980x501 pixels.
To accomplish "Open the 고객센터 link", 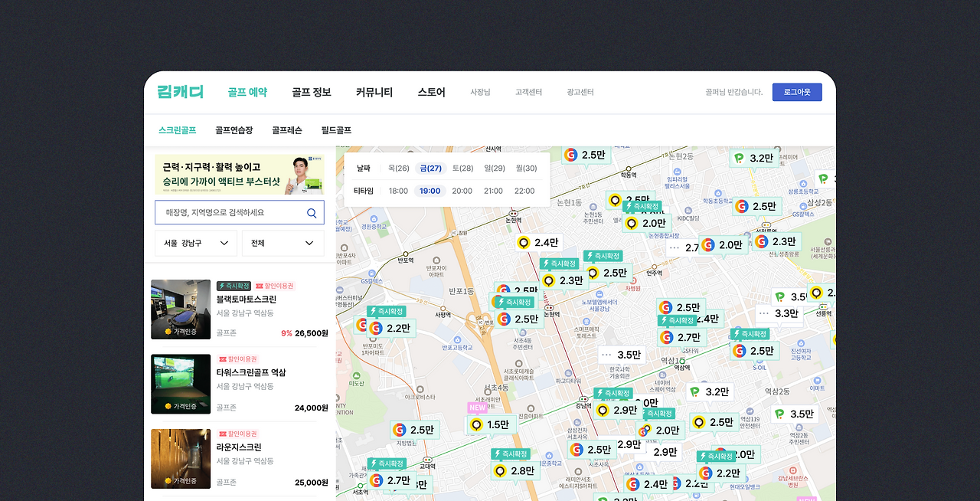I will coord(528,92).
